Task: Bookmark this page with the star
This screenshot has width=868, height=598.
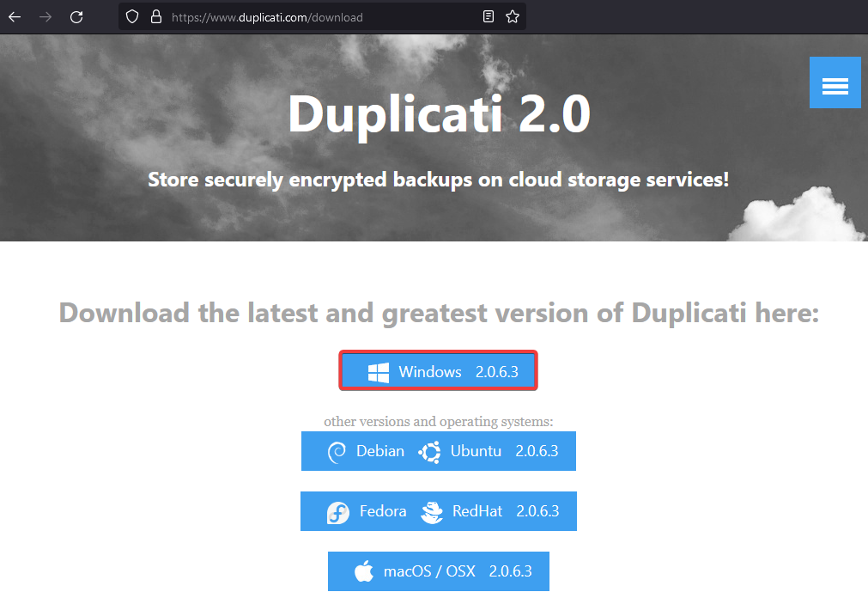Action: pyautogui.click(x=513, y=16)
